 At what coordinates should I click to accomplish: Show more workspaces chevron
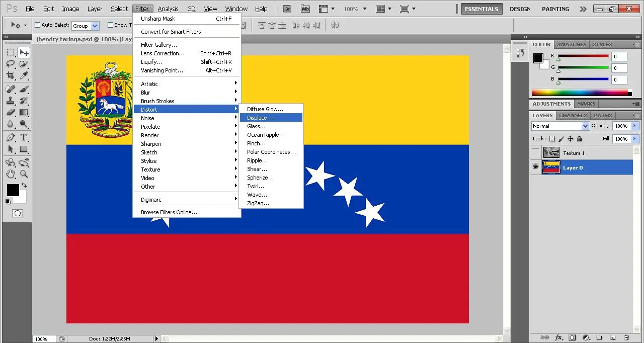583,9
